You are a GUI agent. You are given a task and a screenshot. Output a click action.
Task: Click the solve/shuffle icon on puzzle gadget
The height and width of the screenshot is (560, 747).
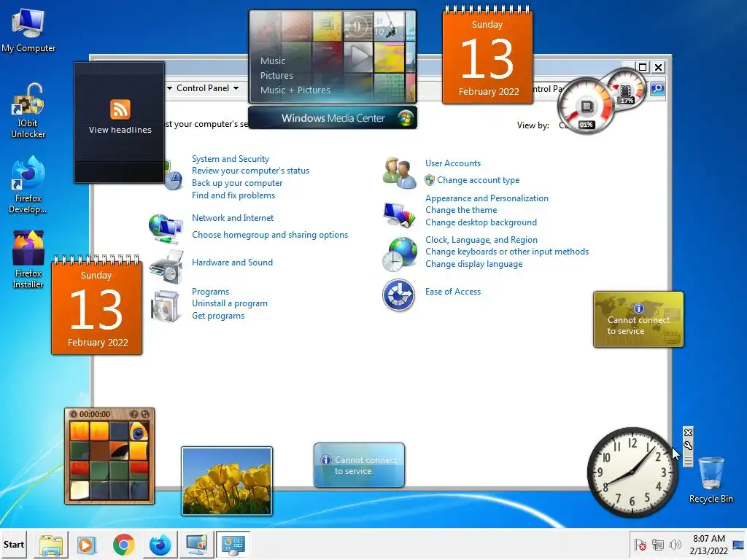click(145, 414)
